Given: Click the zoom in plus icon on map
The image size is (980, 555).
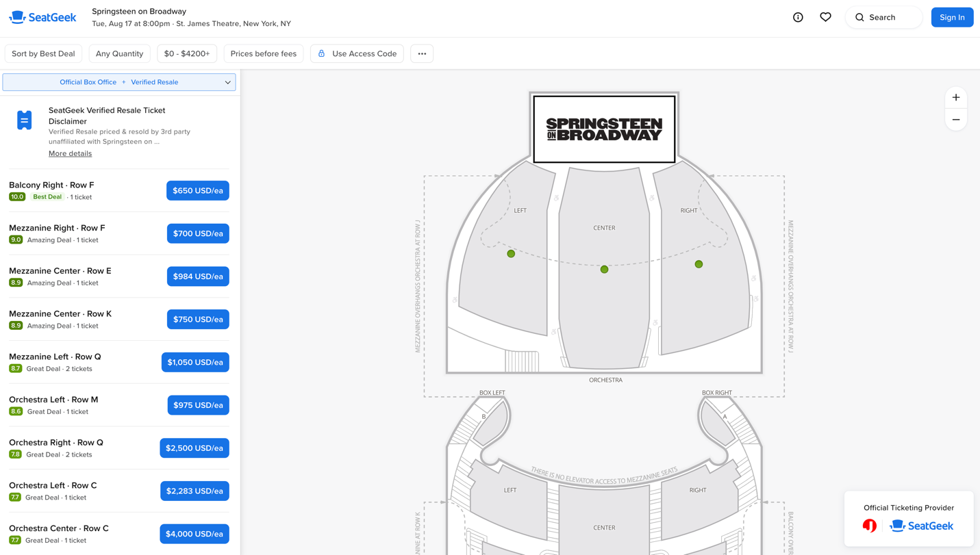Looking at the screenshot, I should pyautogui.click(x=955, y=97).
